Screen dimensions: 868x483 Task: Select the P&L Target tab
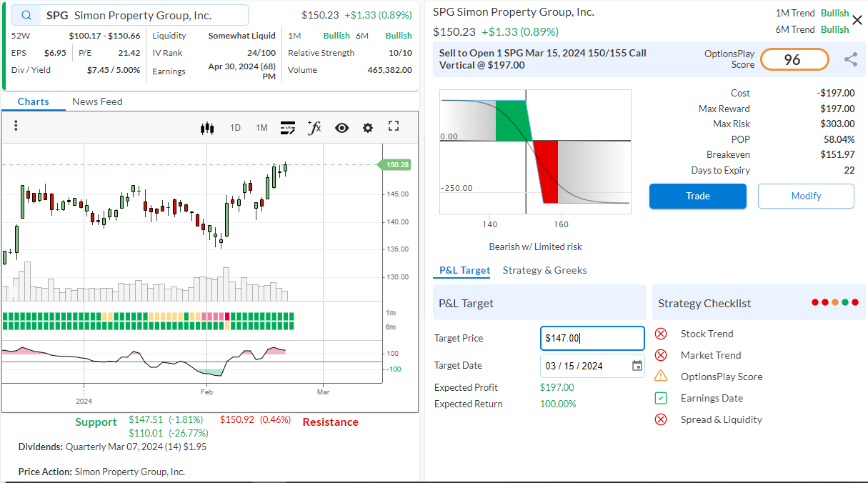[464, 270]
